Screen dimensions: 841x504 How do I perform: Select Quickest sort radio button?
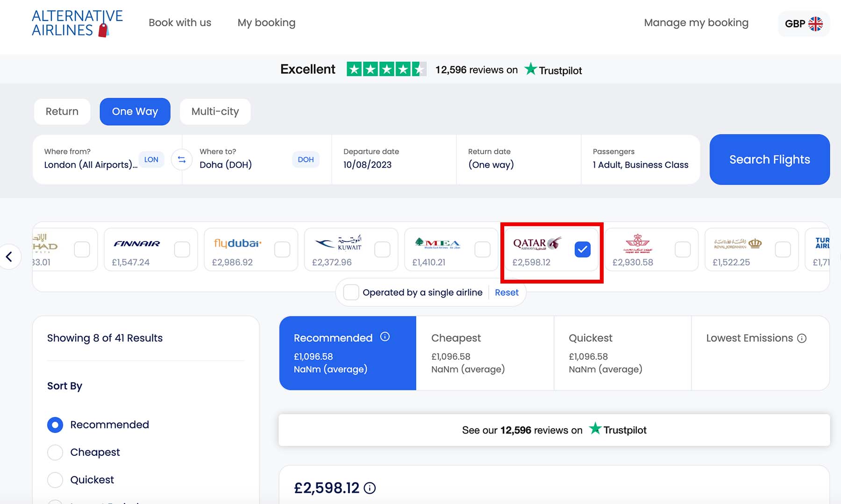tap(55, 480)
